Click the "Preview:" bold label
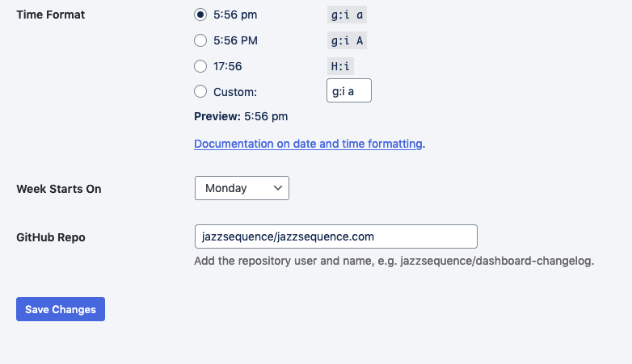This screenshot has width=632, height=364. point(217,116)
